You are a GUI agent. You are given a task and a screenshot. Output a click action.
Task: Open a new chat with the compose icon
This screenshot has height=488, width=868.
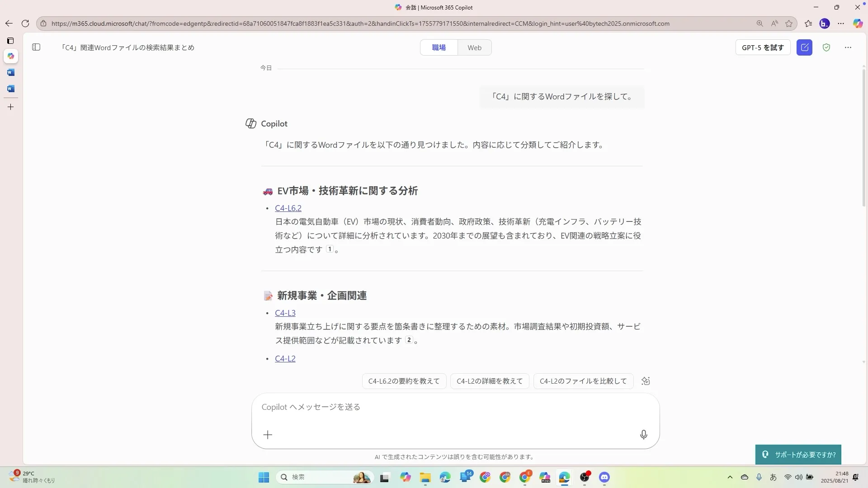(x=805, y=47)
